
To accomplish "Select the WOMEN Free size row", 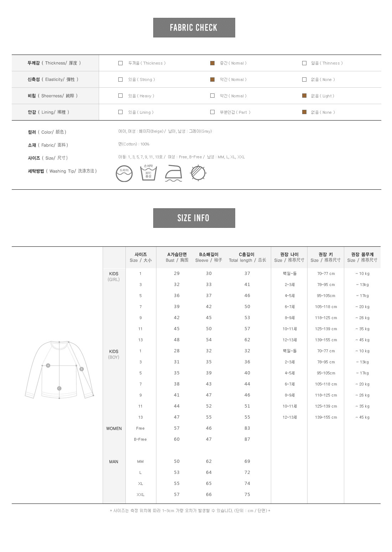I will pos(140,428).
